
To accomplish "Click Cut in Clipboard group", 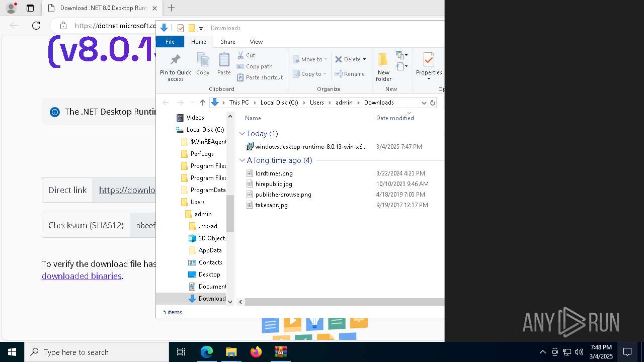I will click(x=247, y=55).
